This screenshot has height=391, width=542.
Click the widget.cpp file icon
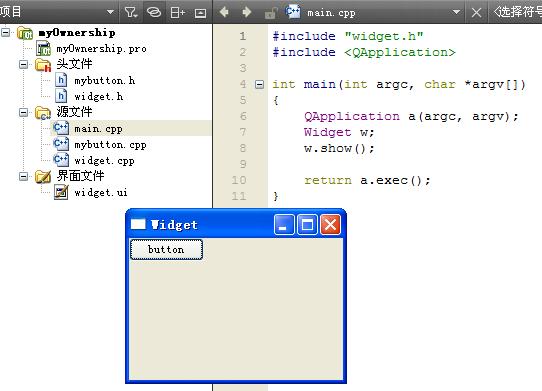61,160
